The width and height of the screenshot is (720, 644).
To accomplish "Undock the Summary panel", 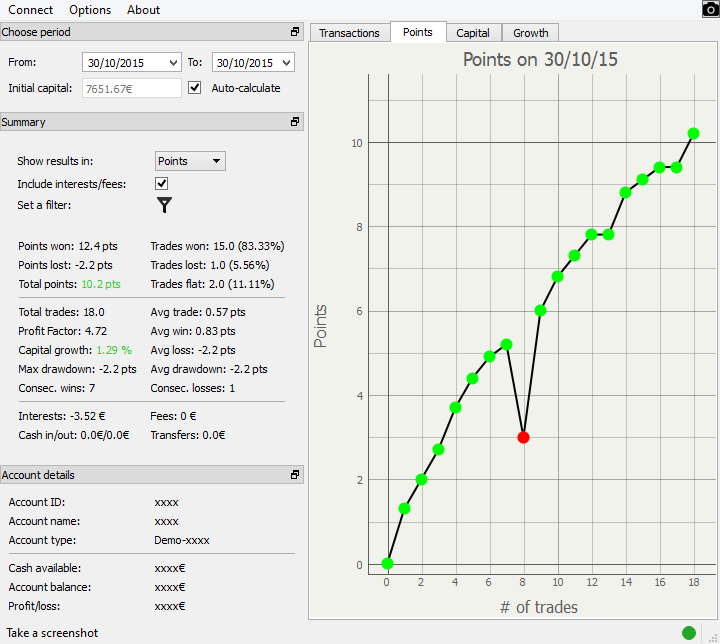I will (295, 122).
